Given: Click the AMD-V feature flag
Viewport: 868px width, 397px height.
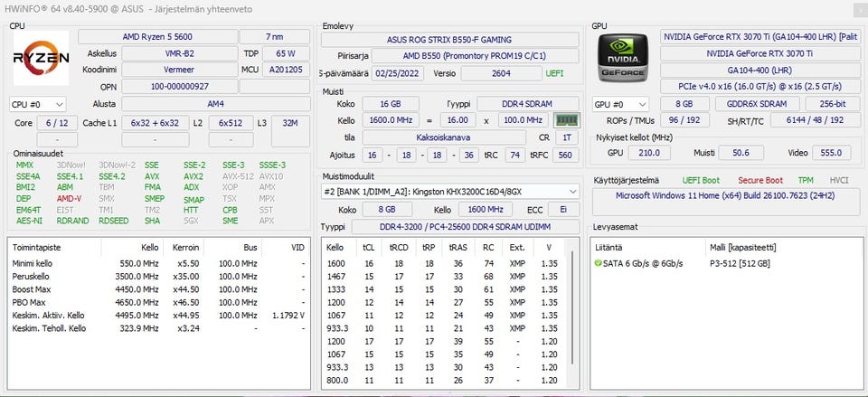Looking at the screenshot, I should [x=70, y=198].
